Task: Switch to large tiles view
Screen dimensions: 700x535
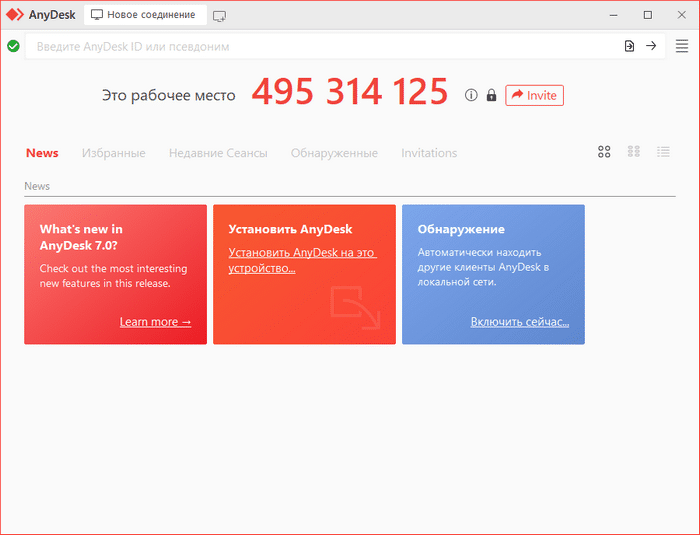Action: (x=604, y=152)
